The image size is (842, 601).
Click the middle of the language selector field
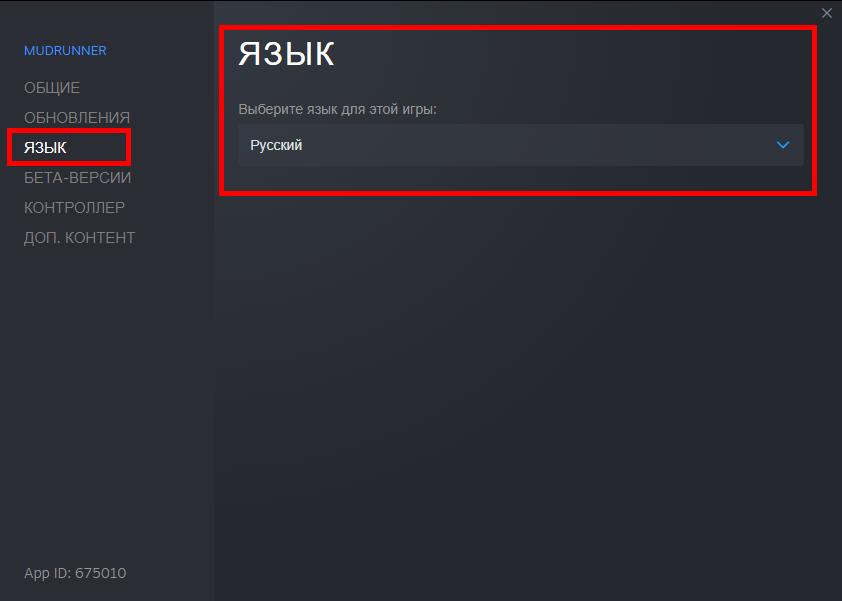pyautogui.click(x=520, y=145)
